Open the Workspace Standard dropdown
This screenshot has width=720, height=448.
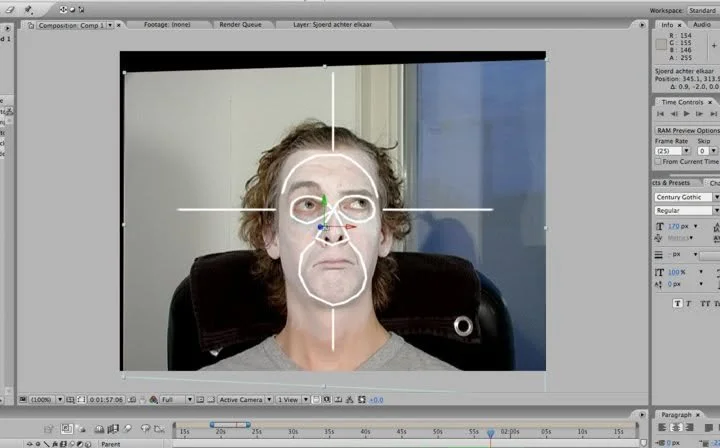point(703,10)
